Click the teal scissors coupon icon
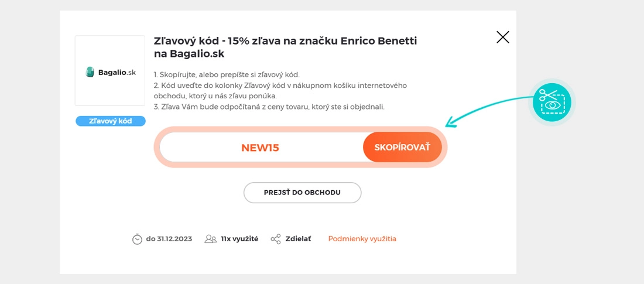The width and height of the screenshot is (644, 284). click(x=552, y=102)
